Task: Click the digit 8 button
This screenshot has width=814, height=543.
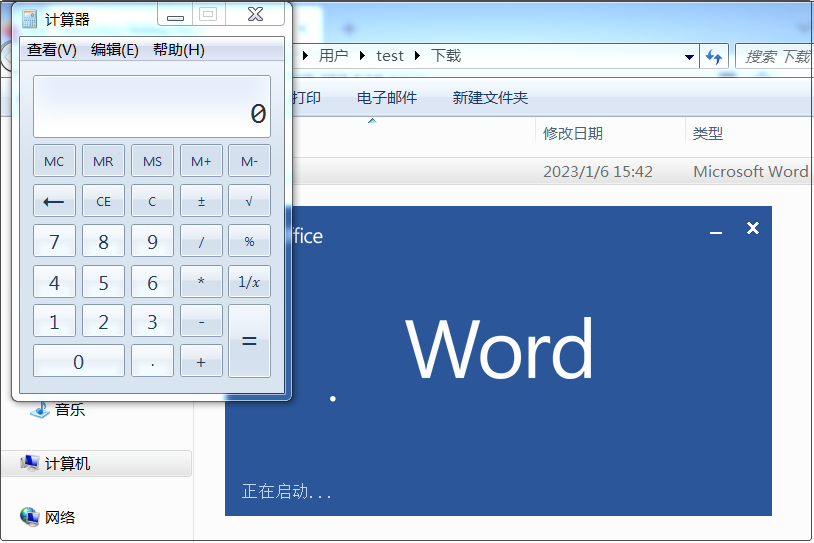Action: click(103, 241)
